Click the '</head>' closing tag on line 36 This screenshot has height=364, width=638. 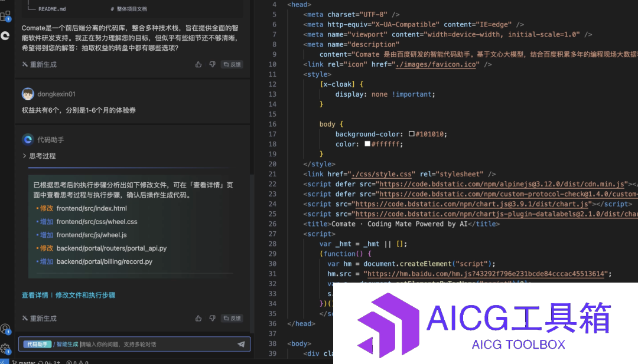coord(301,324)
